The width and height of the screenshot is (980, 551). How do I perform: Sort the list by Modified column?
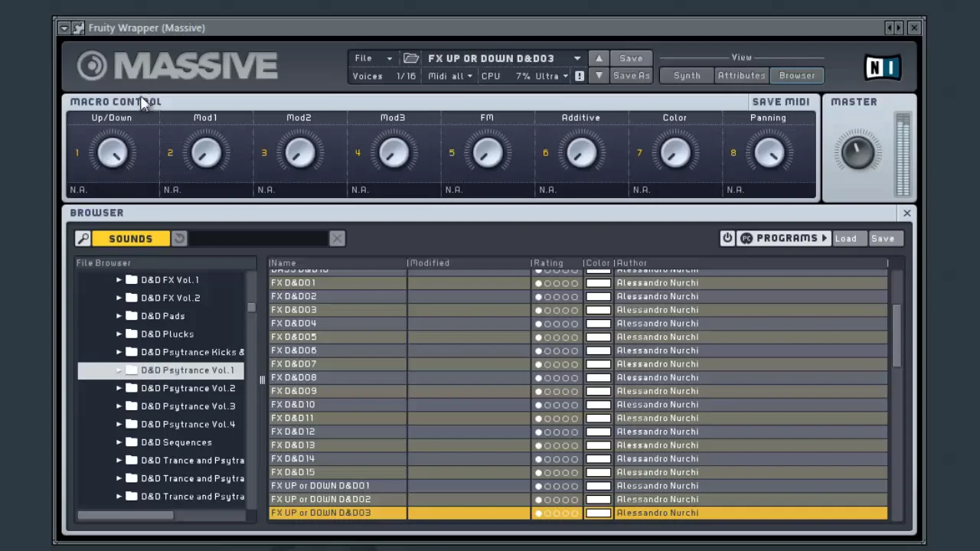pos(469,263)
